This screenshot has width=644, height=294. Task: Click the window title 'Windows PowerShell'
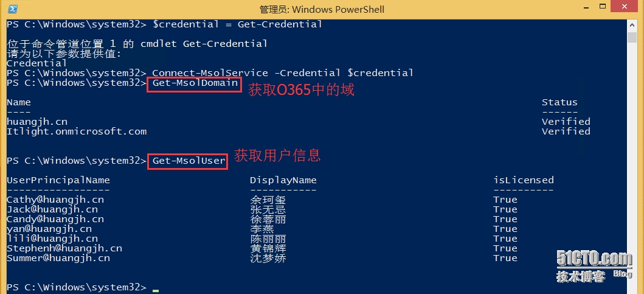tap(322, 10)
